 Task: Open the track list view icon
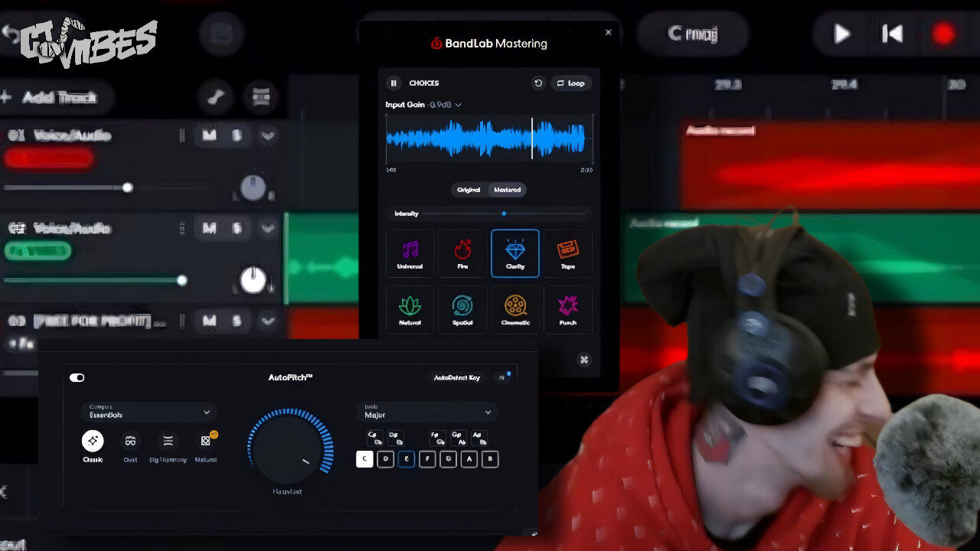click(x=261, y=97)
